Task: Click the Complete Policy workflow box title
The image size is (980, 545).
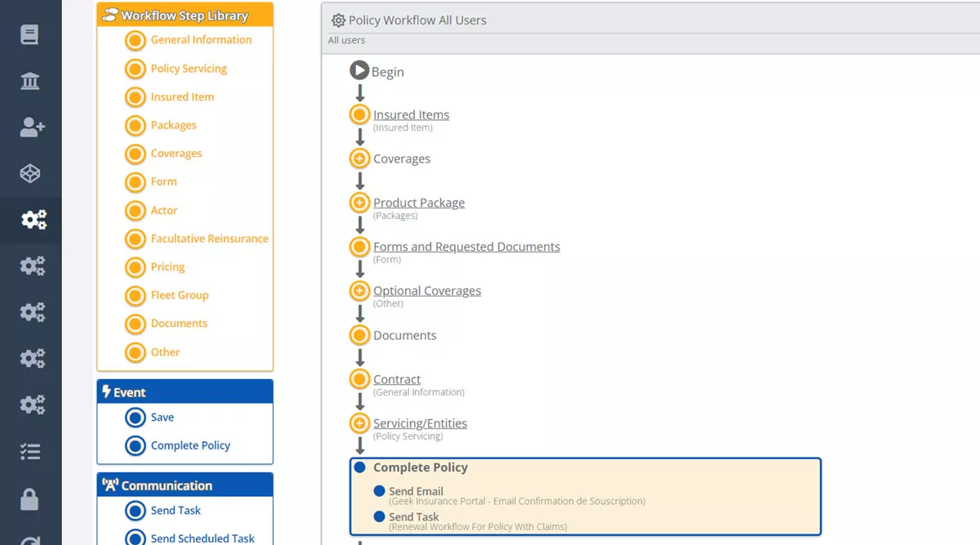Action: [421, 467]
